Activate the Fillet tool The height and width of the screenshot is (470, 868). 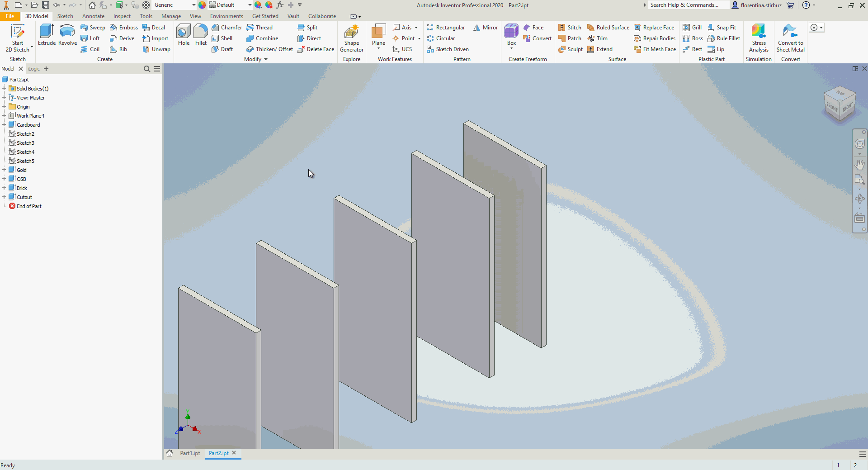[201, 35]
